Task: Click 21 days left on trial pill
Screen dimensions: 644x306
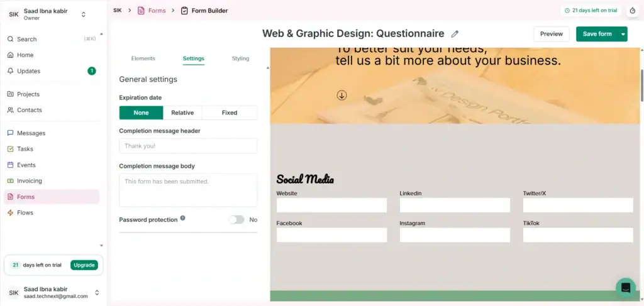Action: click(x=591, y=11)
